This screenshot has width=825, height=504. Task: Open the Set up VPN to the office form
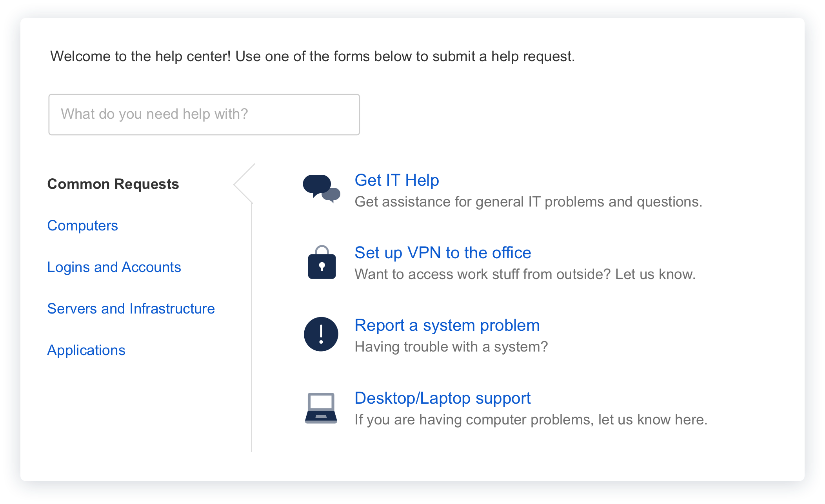click(x=442, y=253)
